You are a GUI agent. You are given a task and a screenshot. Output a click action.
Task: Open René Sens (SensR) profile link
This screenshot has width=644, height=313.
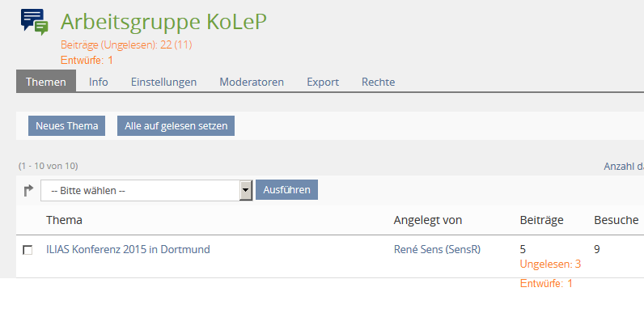437,249
